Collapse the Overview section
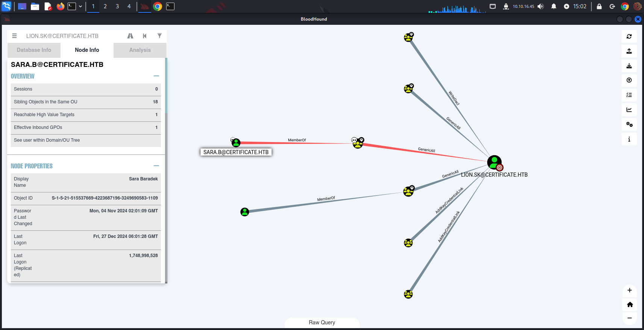Screen dimensions: 644x330 [156, 76]
